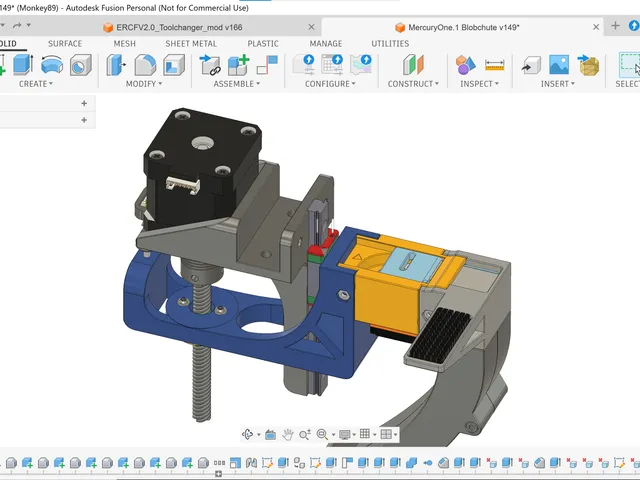Click the chain-link box icon in Assemble
This screenshot has height=480, width=640.
[x=210, y=65]
